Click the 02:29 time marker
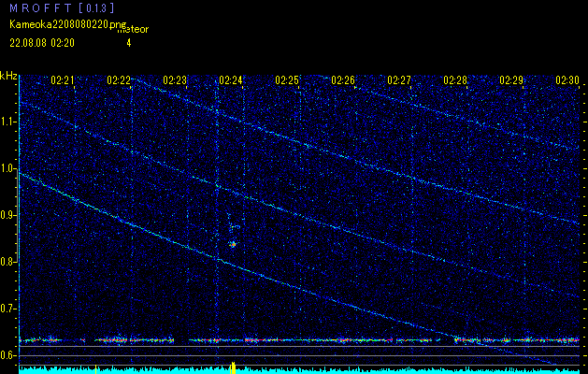The image size is (588, 374). pyautogui.click(x=511, y=80)
